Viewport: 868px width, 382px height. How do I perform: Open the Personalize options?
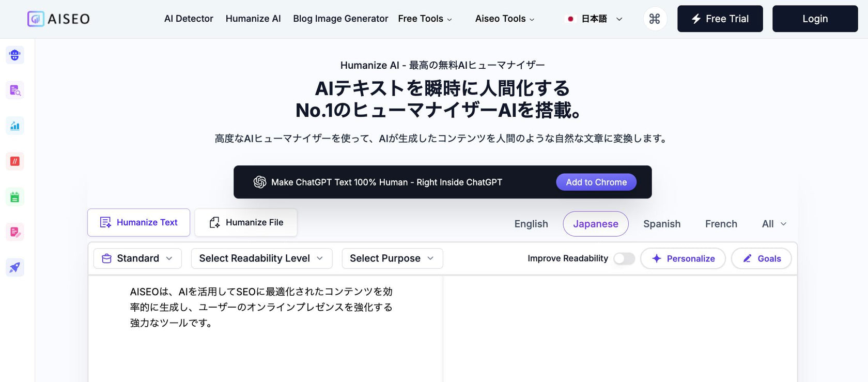tap(683, 258)
